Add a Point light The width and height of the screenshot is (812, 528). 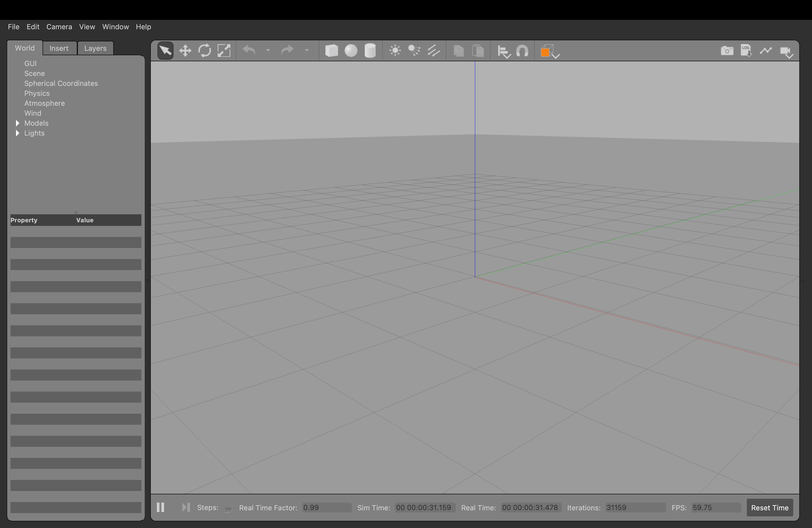395,51
